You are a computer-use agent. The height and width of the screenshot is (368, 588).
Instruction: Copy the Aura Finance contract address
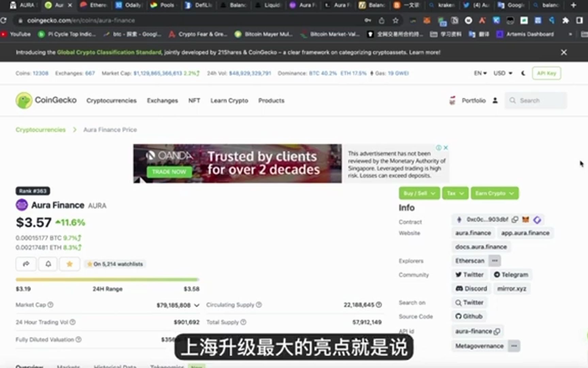(x=515, y=220)
